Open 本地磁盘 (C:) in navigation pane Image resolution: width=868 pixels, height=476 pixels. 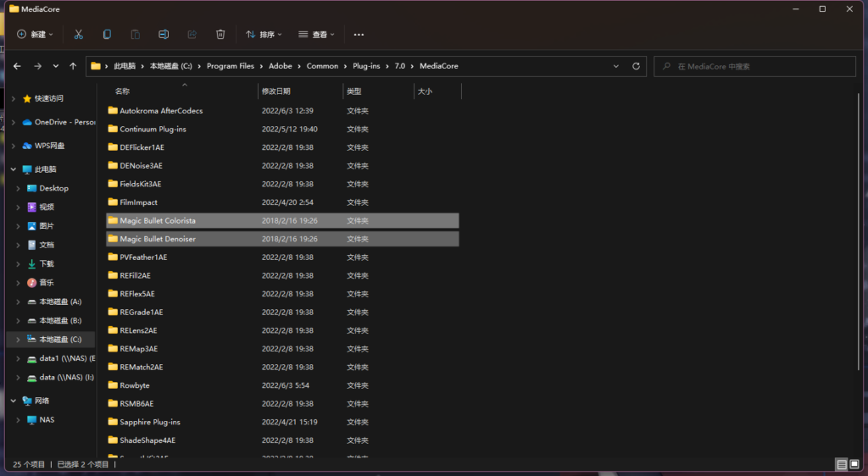pos(60,340)
